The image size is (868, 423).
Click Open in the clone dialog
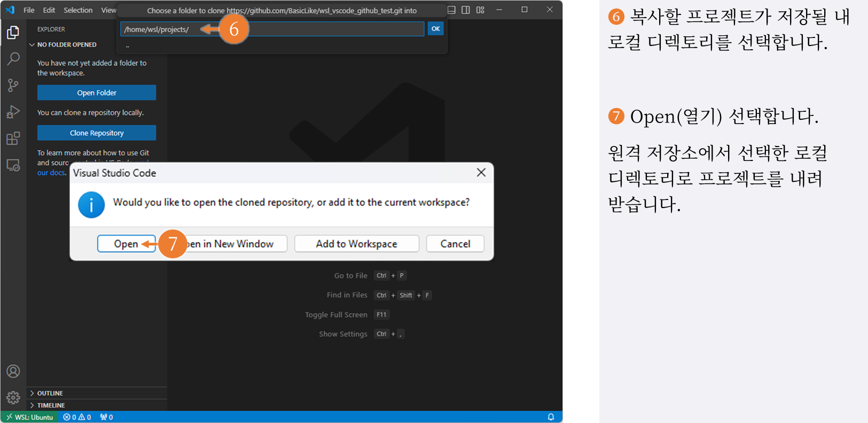[126, 244]
